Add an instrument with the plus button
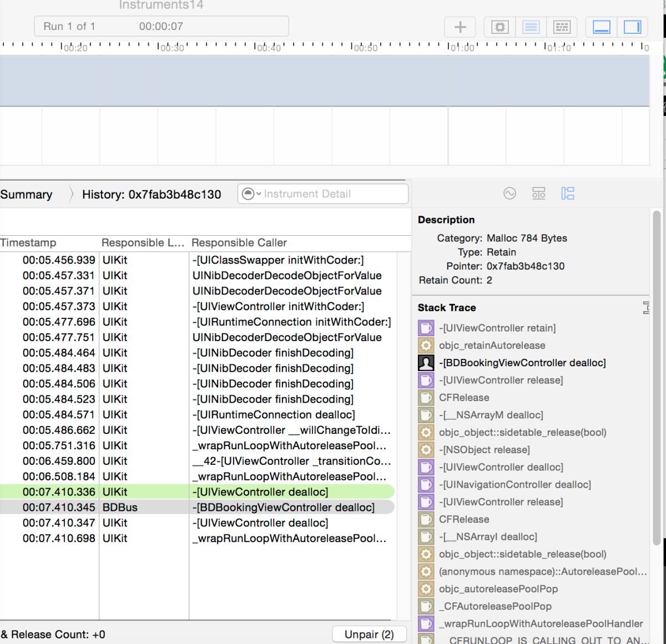This screenshot has width=666, height=644. [460, 27]
